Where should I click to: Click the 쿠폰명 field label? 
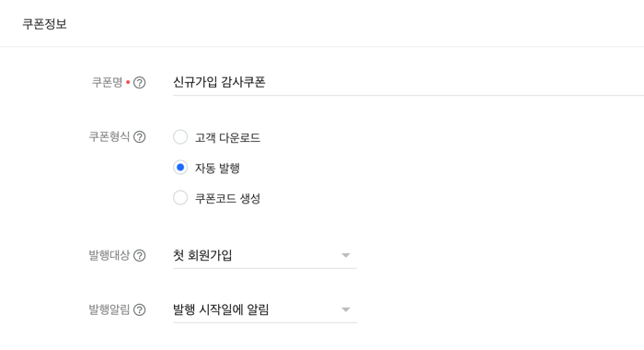pyautogui.click(x=108, y=82)
